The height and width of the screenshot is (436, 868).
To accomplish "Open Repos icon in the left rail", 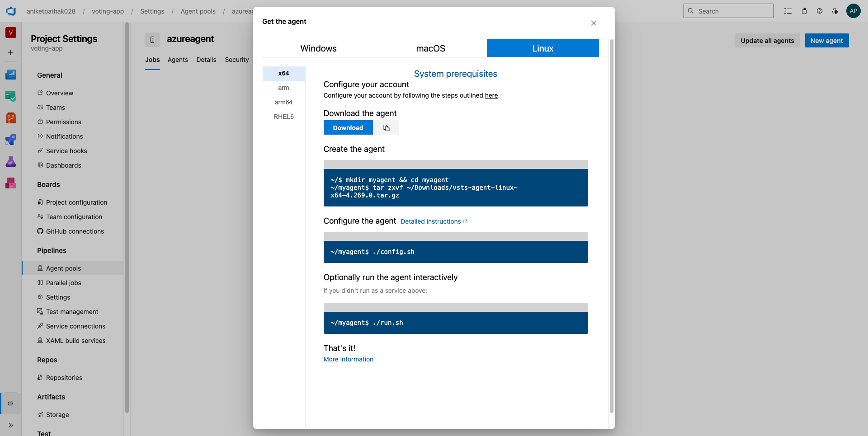I will [x=11, y=118].
